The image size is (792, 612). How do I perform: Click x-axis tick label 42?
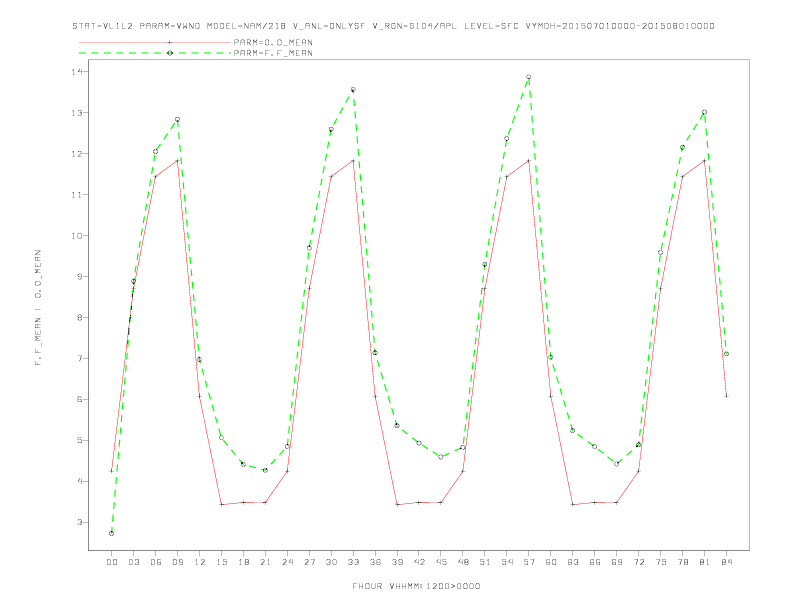419,562
